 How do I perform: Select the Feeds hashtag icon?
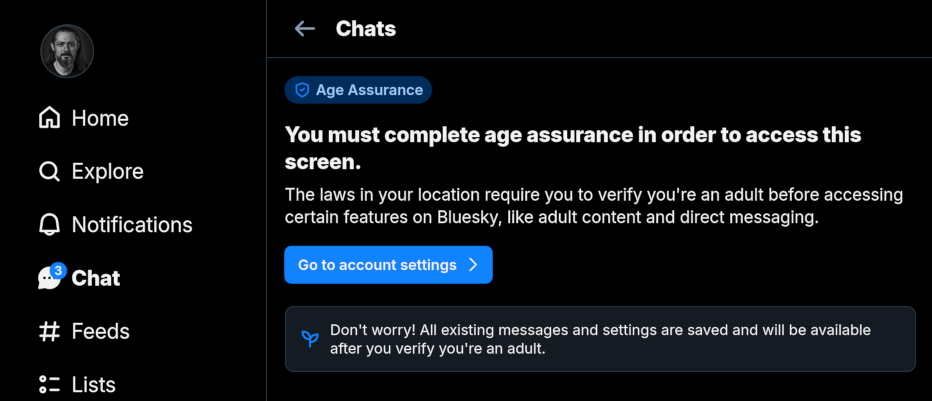coord(49,331)
